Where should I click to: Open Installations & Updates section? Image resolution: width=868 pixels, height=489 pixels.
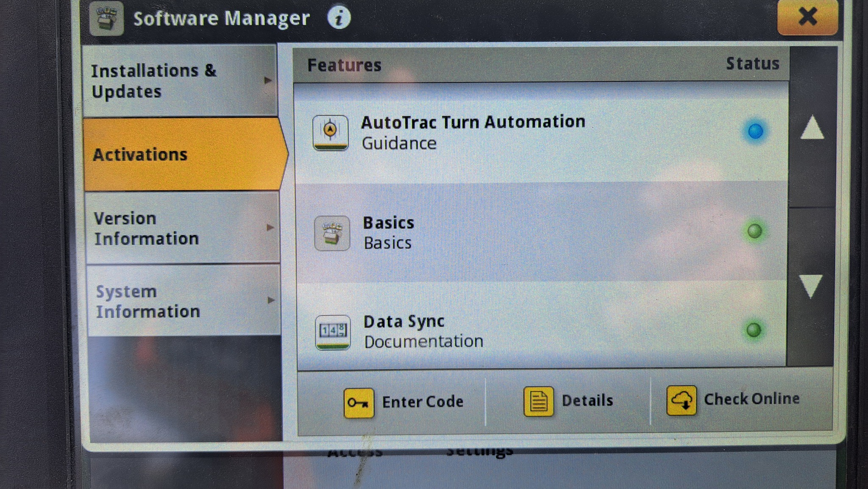click(181, 81)
